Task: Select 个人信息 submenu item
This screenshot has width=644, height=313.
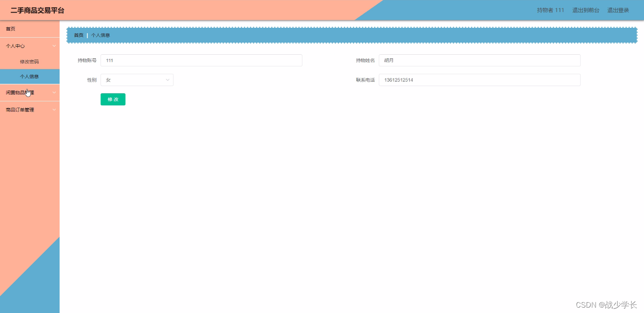Action: coord(30,76)
